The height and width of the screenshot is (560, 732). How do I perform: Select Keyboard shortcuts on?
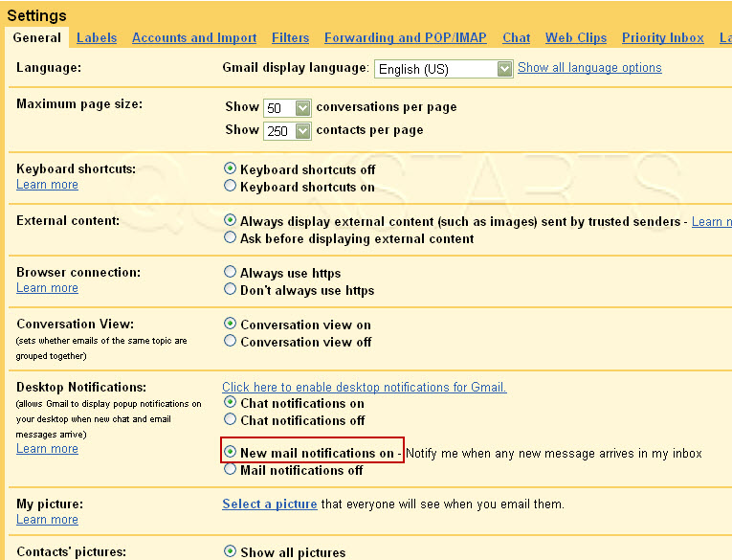pos(230,186)
